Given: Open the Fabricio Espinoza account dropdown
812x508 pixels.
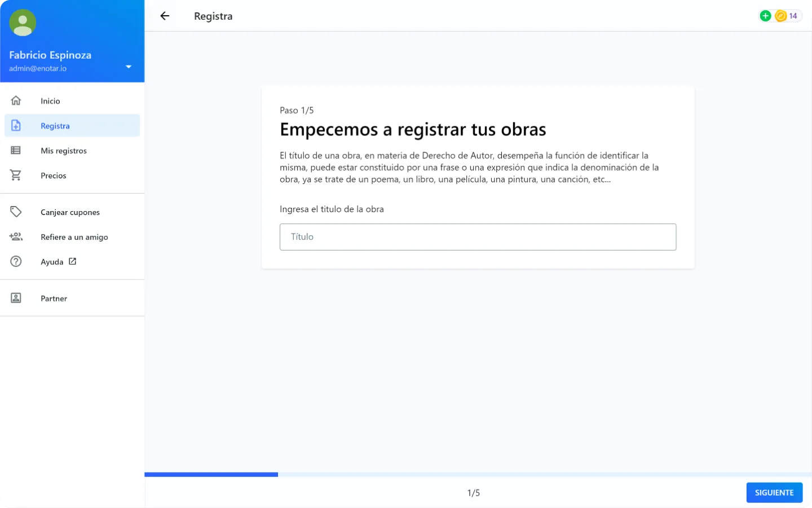Looking at the screenshot, I should (x=129, y=67).
